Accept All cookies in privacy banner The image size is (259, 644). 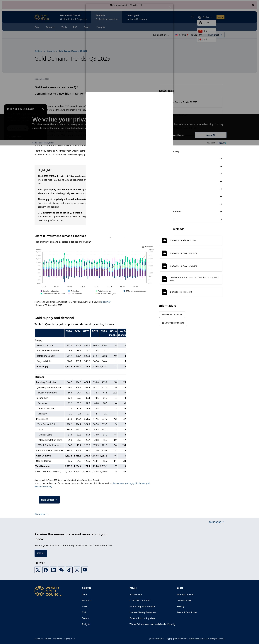(211, 135)
